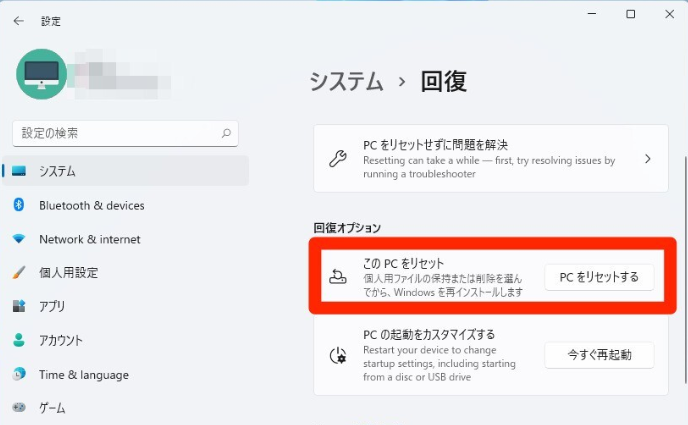Click the Network wifi icon

(19, 239)
